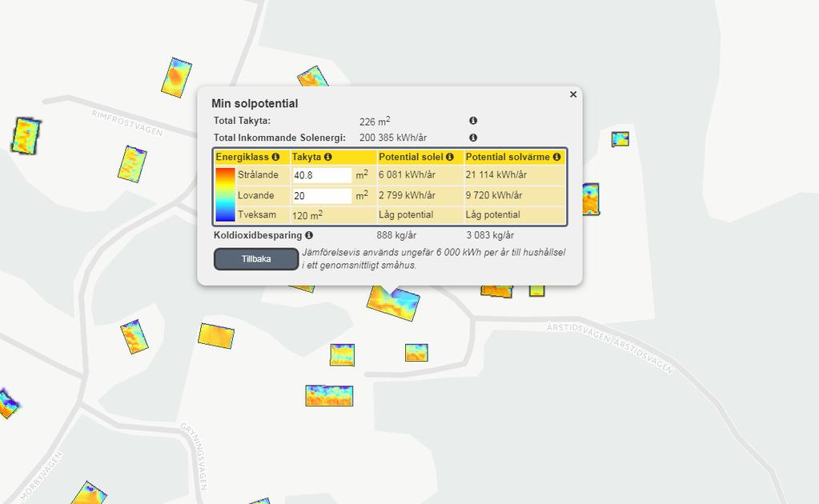Image resolution: width=819 pixels, height=504 pixels.
Task: Click '3 083 kg/år' carbon saving value
Action: point(490,235)
